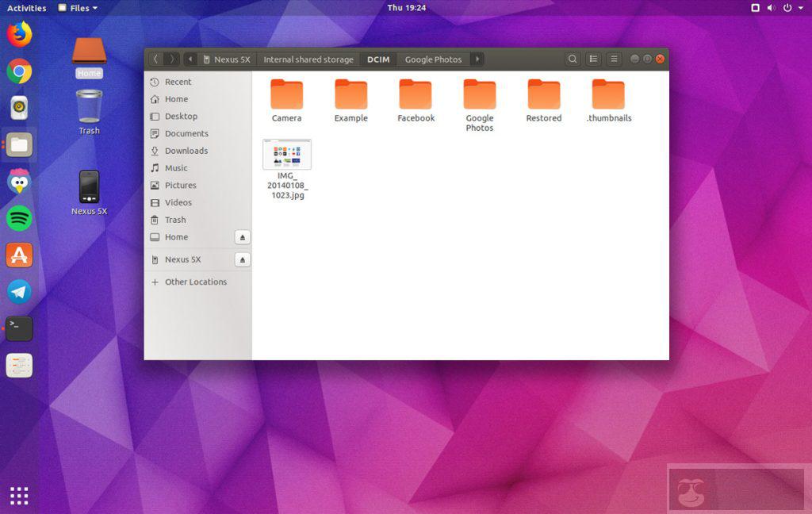Open the Terminal from the dock
Image resolution: width=812 pixels, height=514 pixels.
tap(18, 328)
